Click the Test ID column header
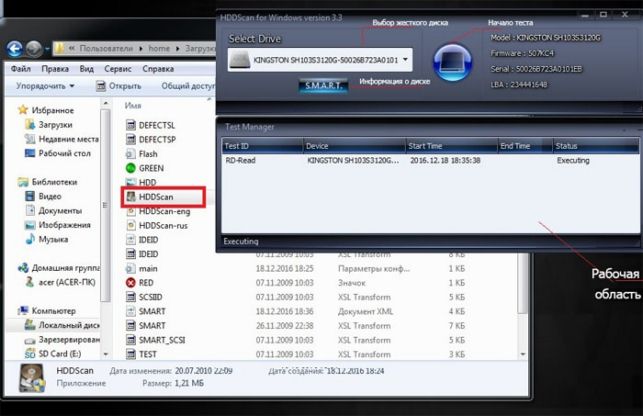 (262, 146)
